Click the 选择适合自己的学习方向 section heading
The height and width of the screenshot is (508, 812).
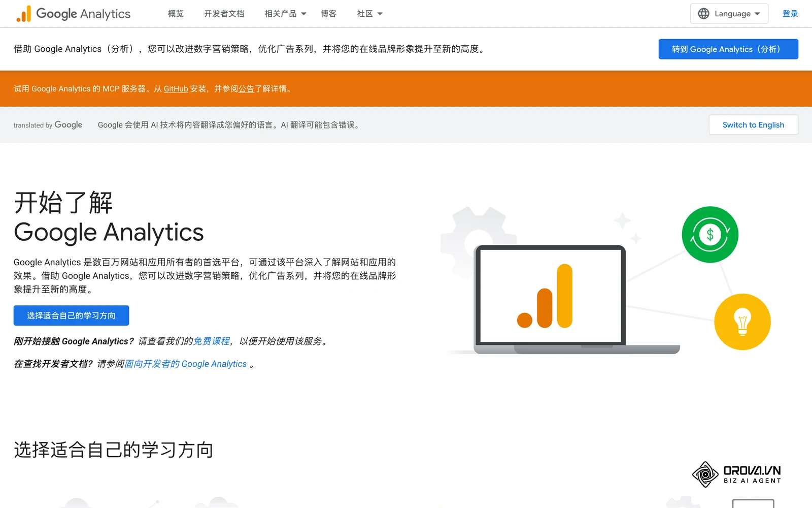(113, 450)
